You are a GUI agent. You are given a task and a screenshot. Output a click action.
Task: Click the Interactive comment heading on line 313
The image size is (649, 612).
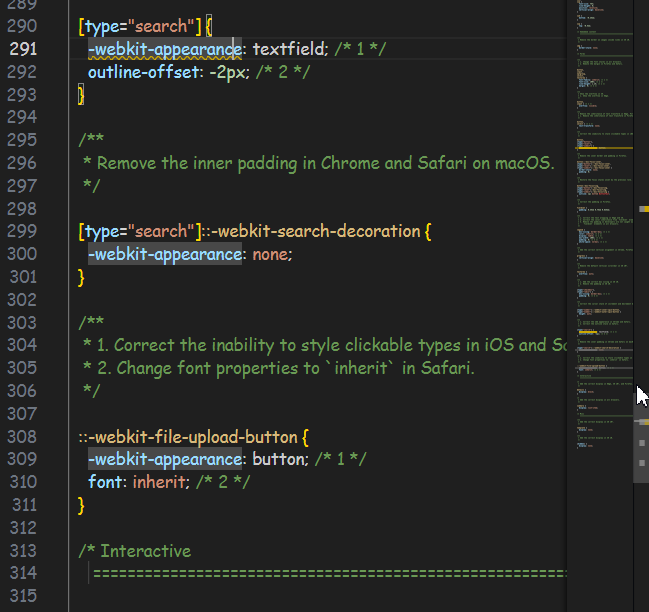135,551
